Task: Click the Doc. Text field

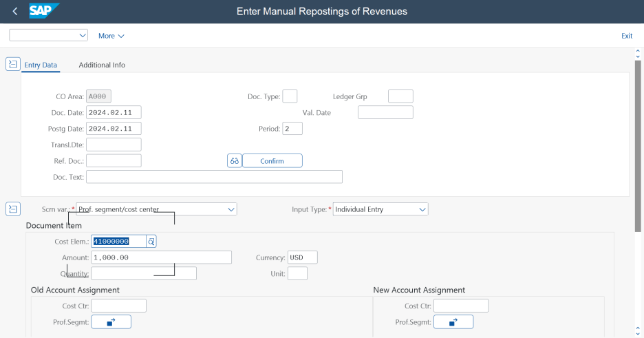Action: (214, 177)
